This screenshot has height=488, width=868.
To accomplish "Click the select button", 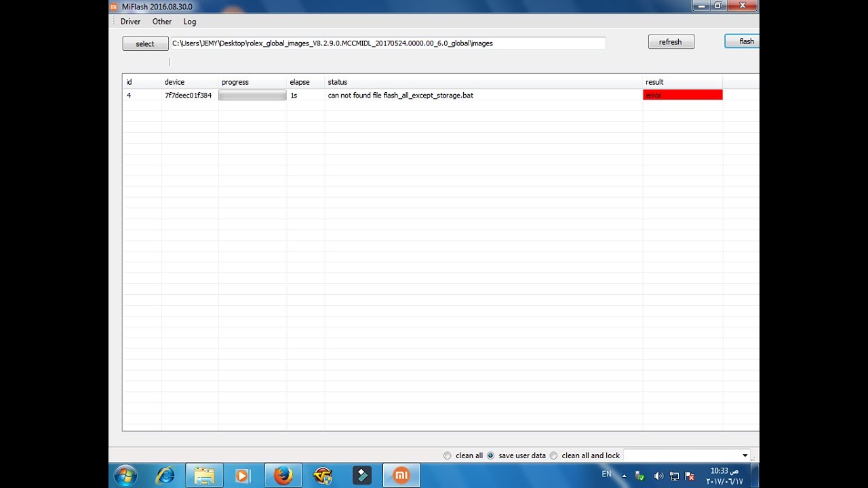I will point(145,43).
